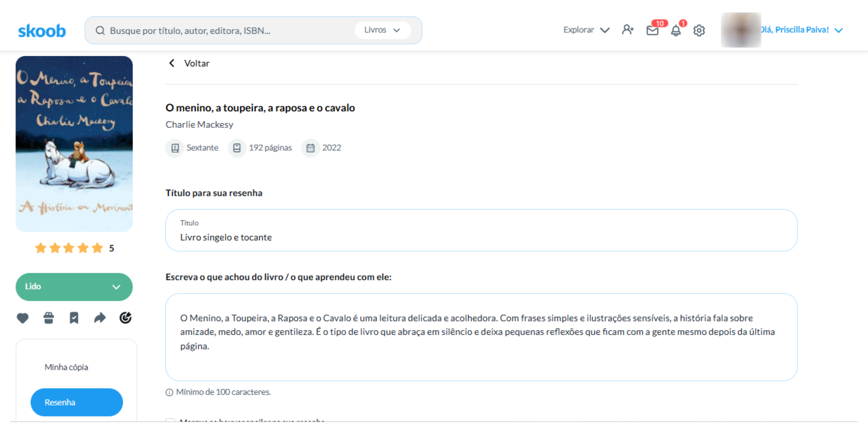Click the Sextante publisher icon
Viewport: 868px width, 435px height.
pyautogui.click(x=175, y=148)
